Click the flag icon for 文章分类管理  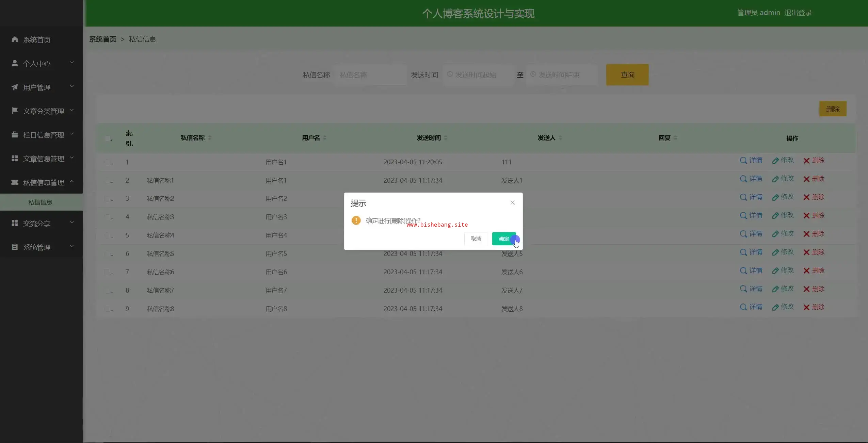[x=15, y=111]
